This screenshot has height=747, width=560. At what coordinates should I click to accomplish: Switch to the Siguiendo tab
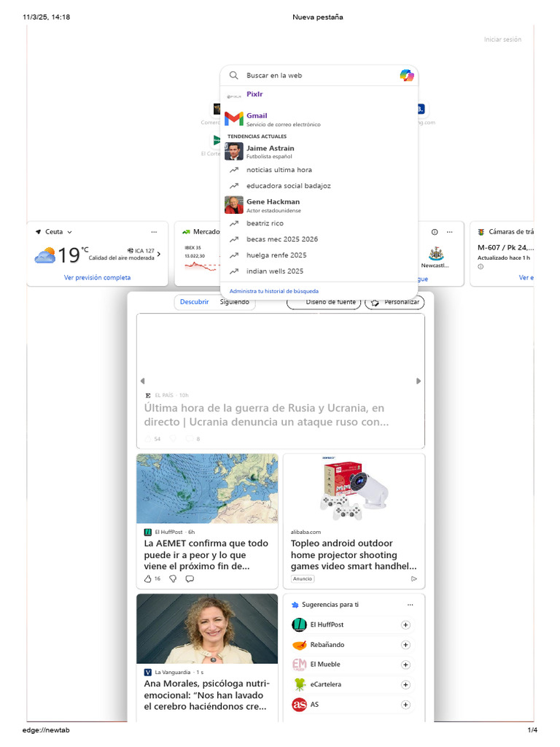(x=234, y=302)
